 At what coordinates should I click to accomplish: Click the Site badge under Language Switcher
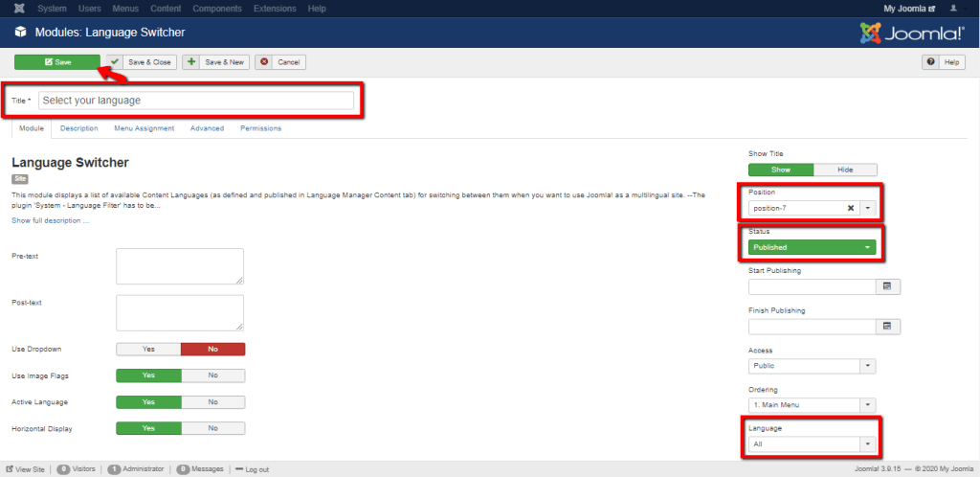click(x=20, y=179)
